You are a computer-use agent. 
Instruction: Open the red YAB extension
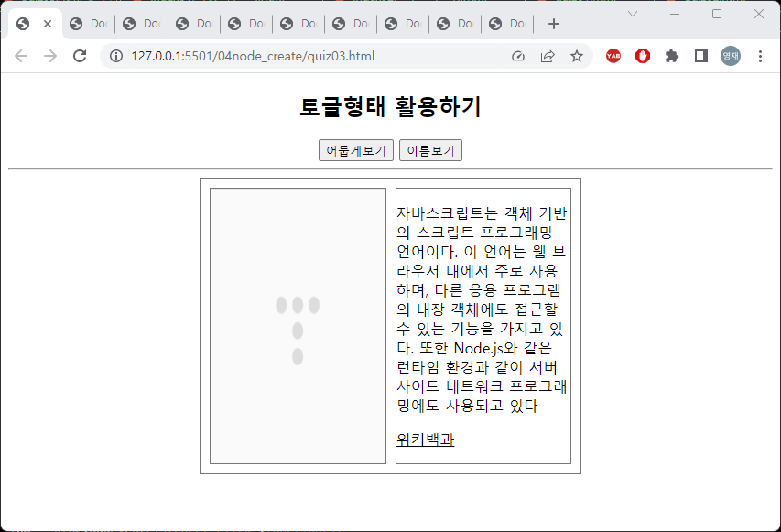(613, 56)
